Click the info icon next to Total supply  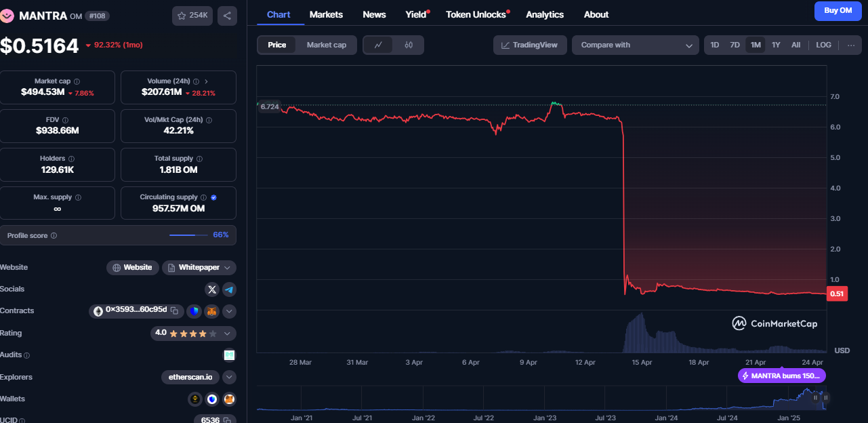(199, 159)
